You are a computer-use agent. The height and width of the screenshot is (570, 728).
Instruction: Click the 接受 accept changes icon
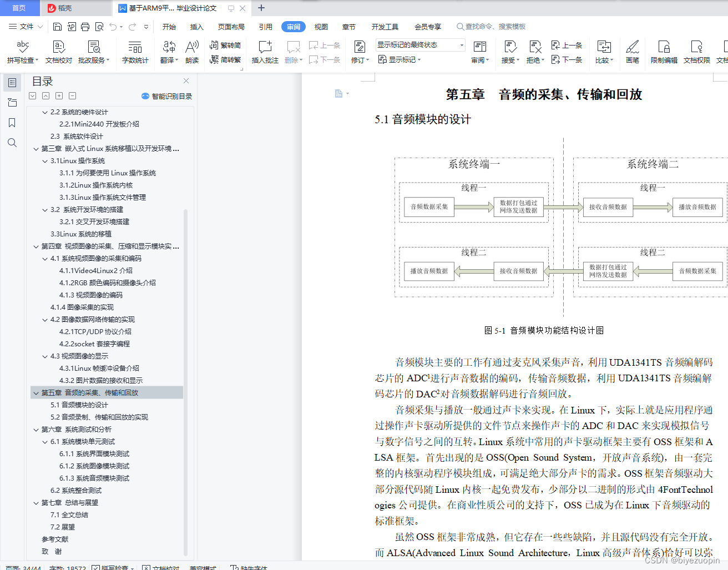point(510,52)
